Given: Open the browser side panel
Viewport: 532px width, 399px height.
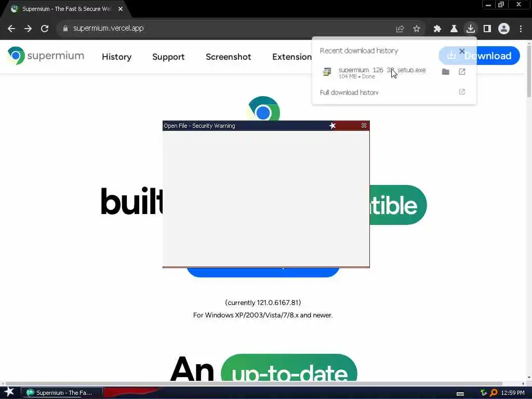Looking at the screenshot, I should [487, 29].
